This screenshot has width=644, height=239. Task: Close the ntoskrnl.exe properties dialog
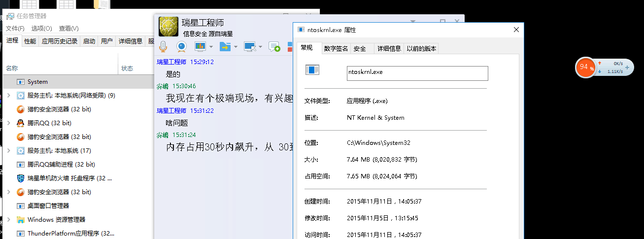point(516,30)
